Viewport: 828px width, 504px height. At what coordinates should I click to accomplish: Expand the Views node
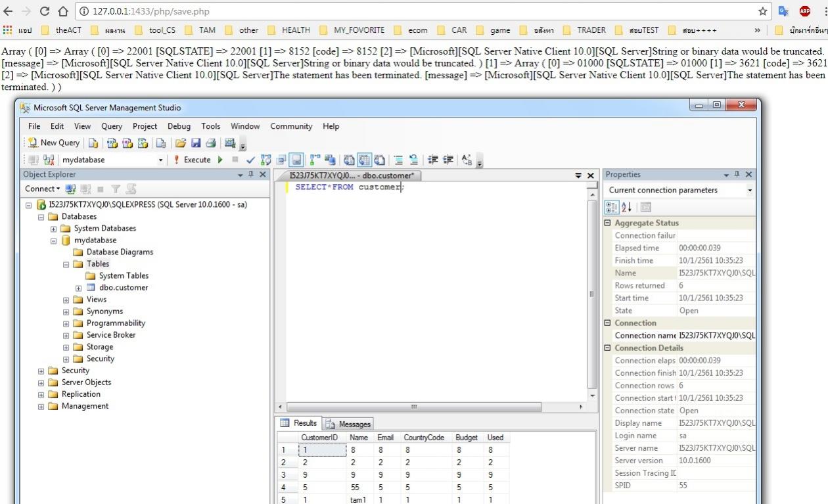[x=66, y=300]
